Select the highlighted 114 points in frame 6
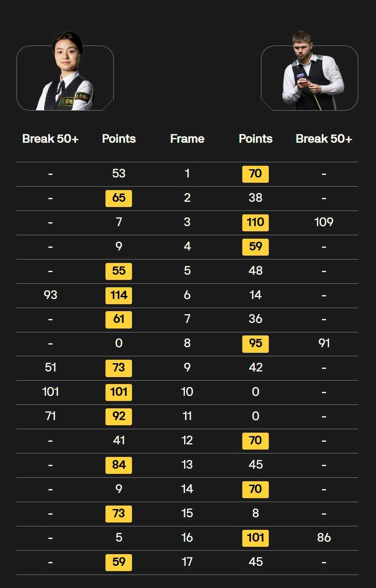 (119, 296)
